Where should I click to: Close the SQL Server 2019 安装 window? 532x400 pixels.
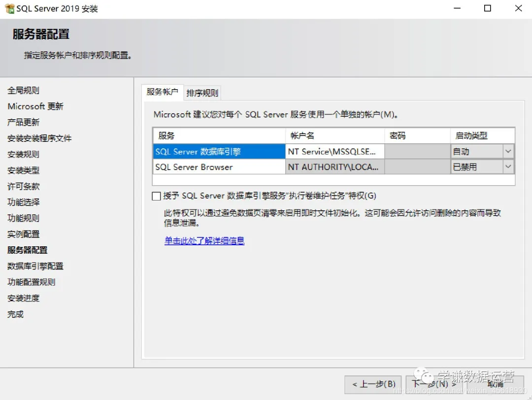click(x=518, y=8)
